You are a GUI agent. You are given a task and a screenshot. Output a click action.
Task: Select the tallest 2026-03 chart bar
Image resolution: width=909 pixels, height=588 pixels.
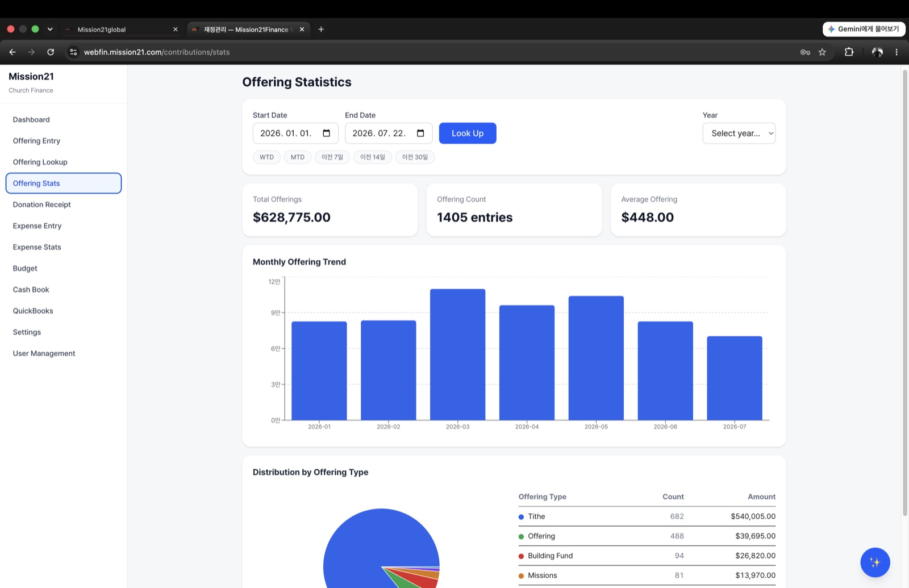[x=458, y=355]
